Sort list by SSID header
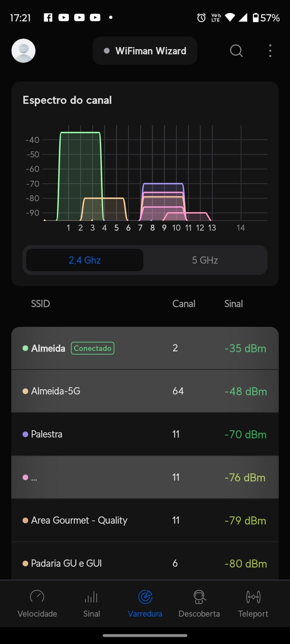290x644 pixels. click(x=40, y=304)
